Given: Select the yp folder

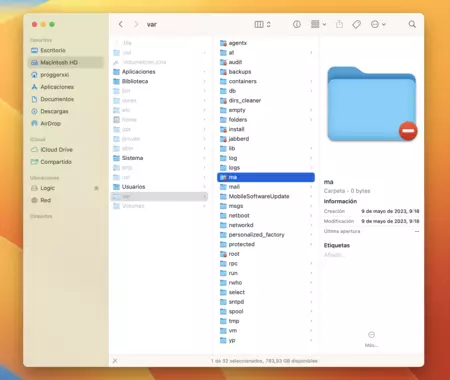Looking at the screenshot, I should [266, 340].
